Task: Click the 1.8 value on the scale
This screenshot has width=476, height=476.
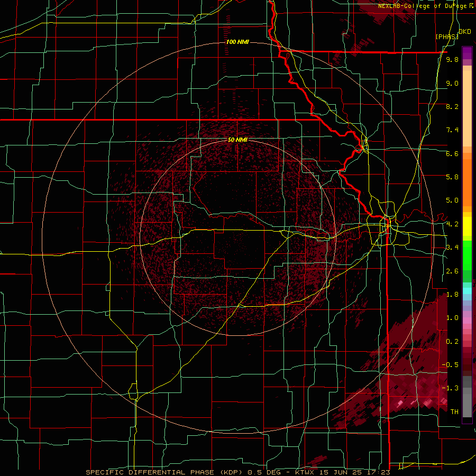Action: [452, 295]
